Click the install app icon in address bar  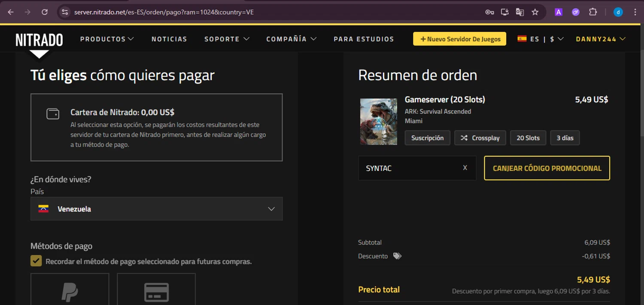tap(504, 12)
